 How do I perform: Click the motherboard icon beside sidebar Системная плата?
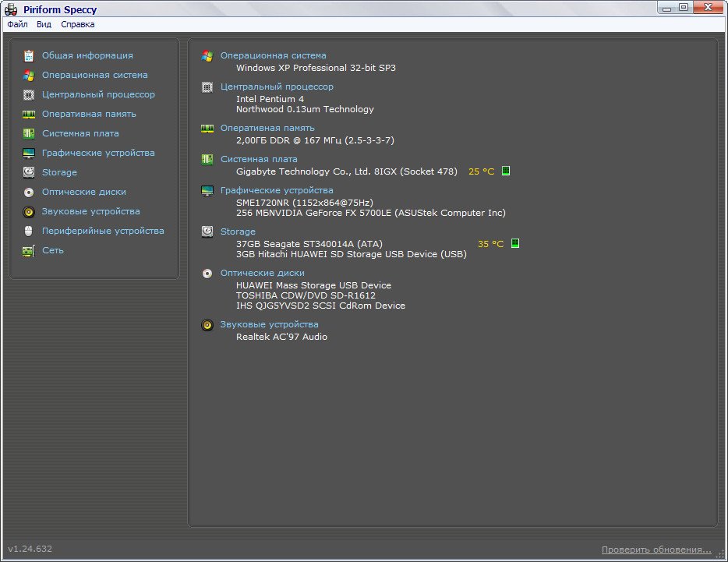pyautogui.click(x=29, y=134)
